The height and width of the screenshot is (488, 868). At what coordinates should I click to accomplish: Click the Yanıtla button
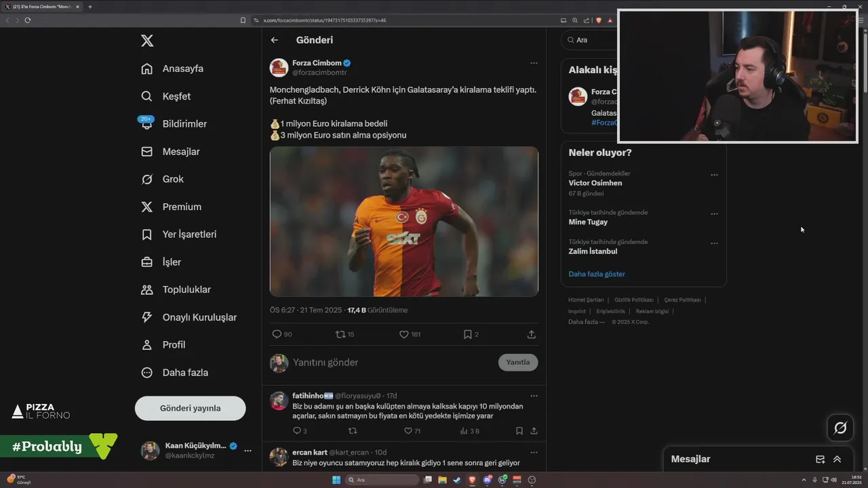pyautogui.click(x=518, y=362)
